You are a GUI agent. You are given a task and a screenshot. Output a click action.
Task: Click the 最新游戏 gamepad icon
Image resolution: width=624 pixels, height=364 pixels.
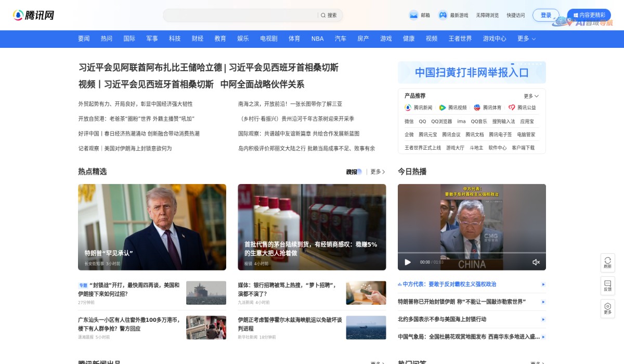coord(443,15)
